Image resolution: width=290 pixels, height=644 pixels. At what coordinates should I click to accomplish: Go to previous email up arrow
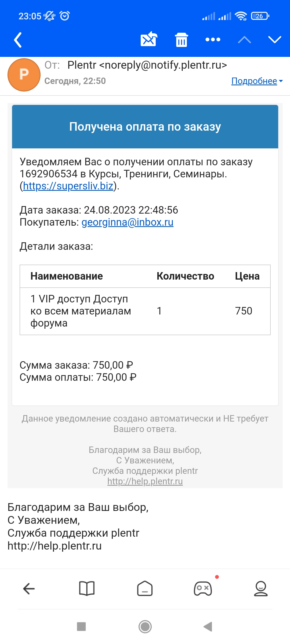point(244,40)
